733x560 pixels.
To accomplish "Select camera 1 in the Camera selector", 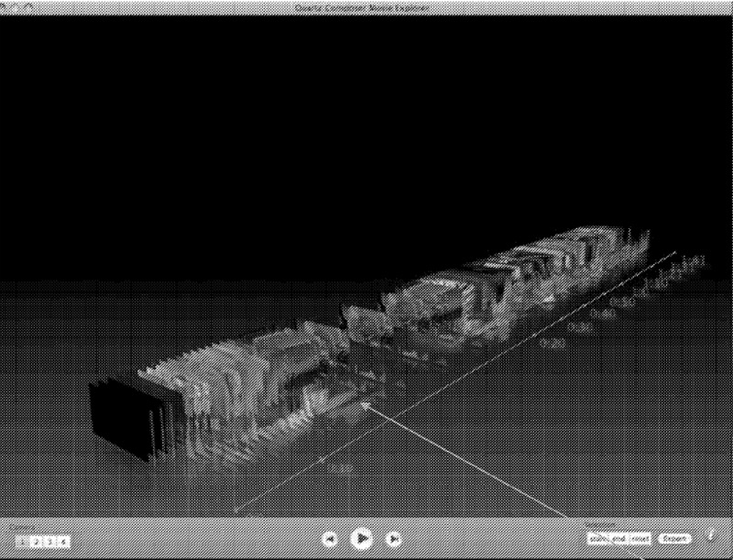I will pyautogui.click(x=22, y=542).
